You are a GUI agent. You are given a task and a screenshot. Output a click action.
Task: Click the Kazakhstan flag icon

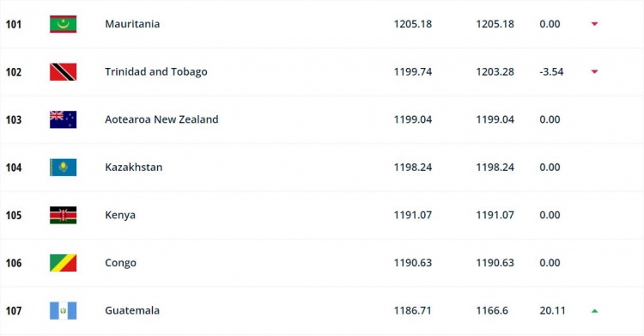tap(63, 168)
